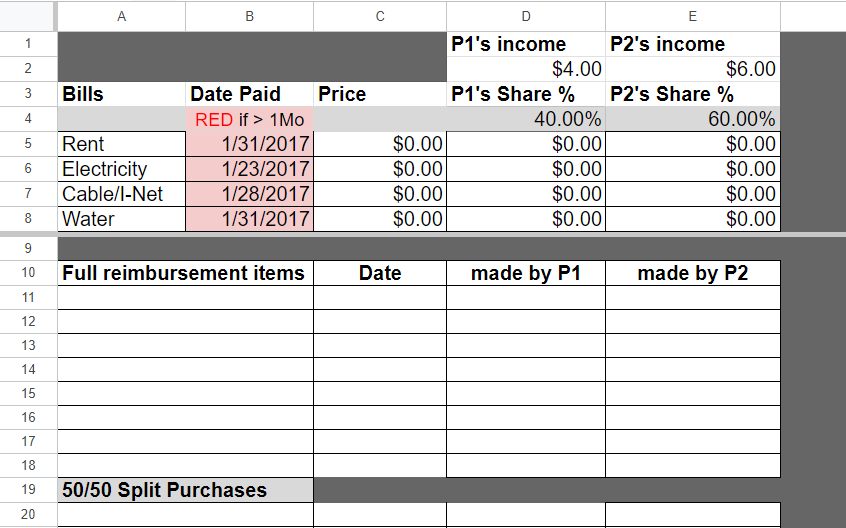
Task: Click the 'Date Paid' header cell
Action: (249, 94)
